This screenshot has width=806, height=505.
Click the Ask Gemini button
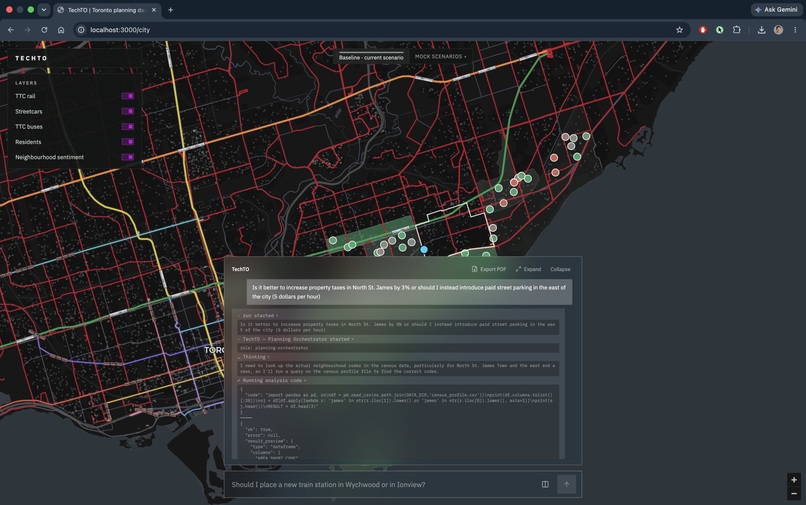pos(776,9)
